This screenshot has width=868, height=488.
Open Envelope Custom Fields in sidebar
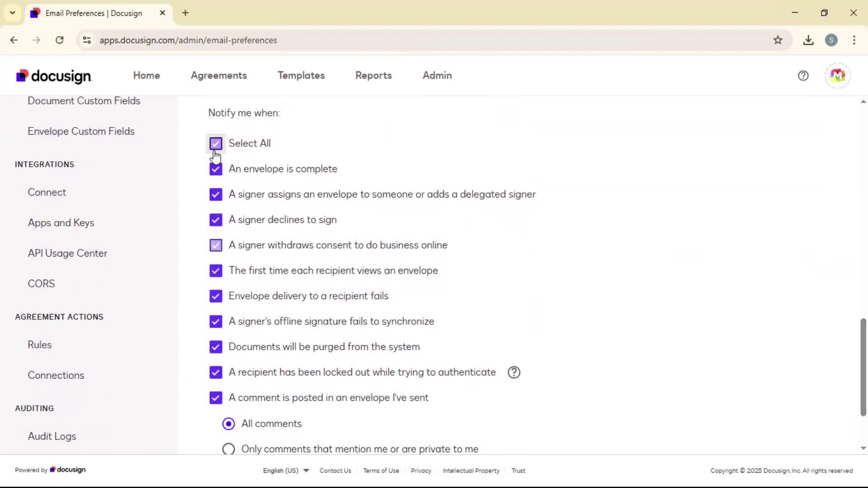[81, 131]
